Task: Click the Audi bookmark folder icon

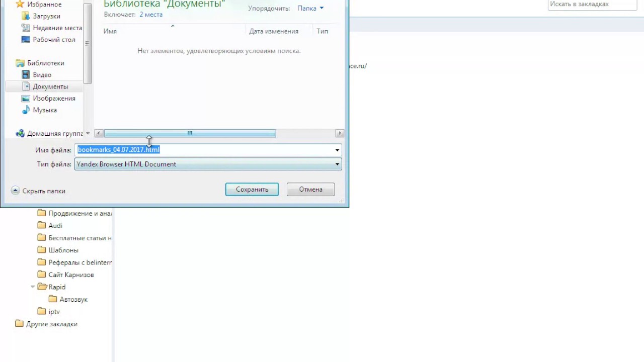Action: pos(42,225)
